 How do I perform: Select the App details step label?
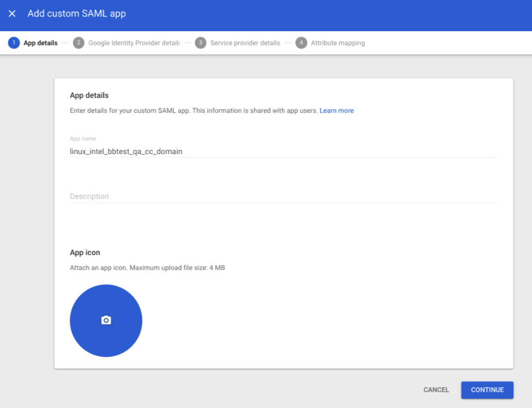tap(41, 43)
